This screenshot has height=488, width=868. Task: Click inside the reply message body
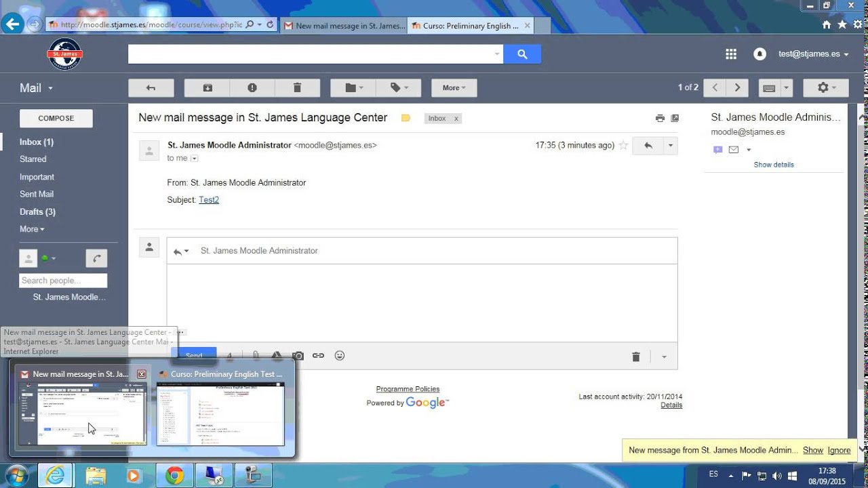click(422, 303)
